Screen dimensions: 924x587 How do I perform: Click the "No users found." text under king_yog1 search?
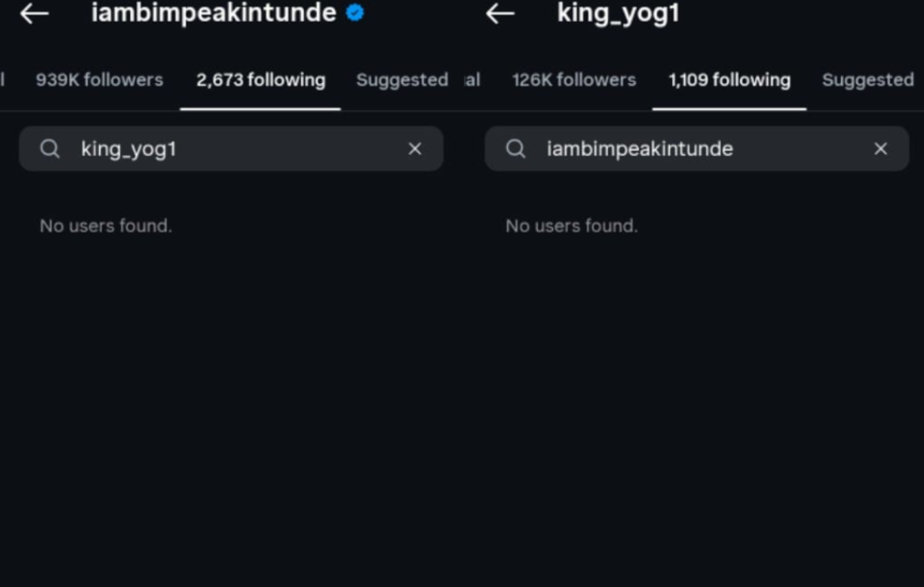(106, 226)
